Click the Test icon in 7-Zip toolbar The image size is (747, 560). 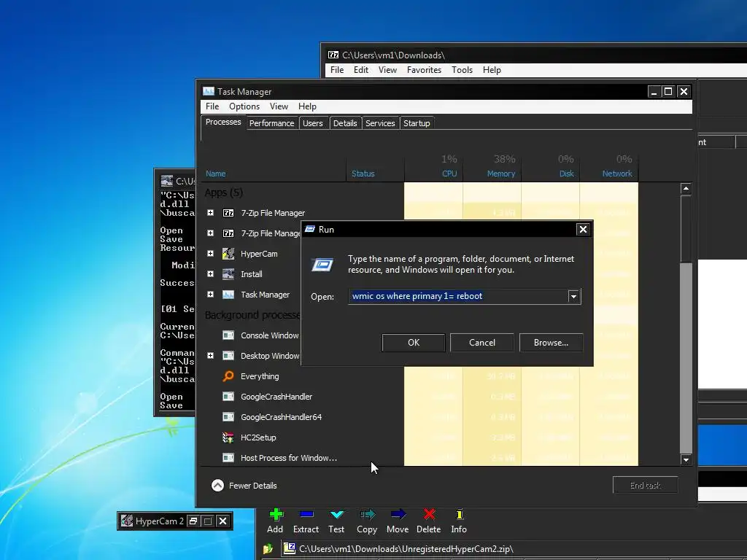click(x=337, y=515)
